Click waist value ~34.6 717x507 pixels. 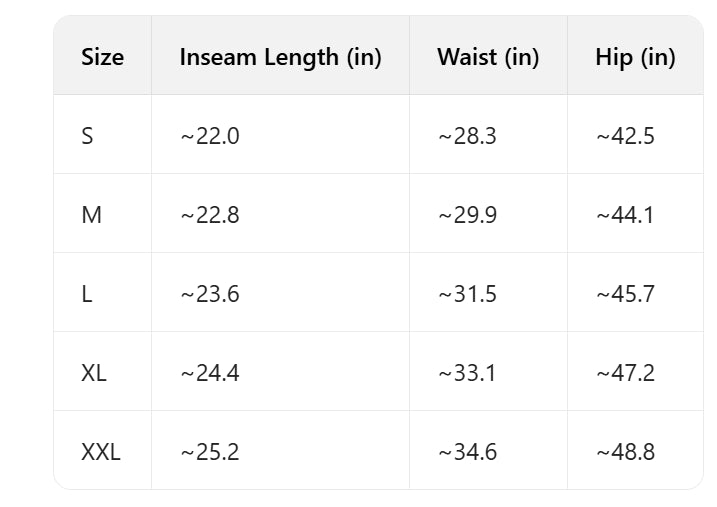[x=467, y=452]
